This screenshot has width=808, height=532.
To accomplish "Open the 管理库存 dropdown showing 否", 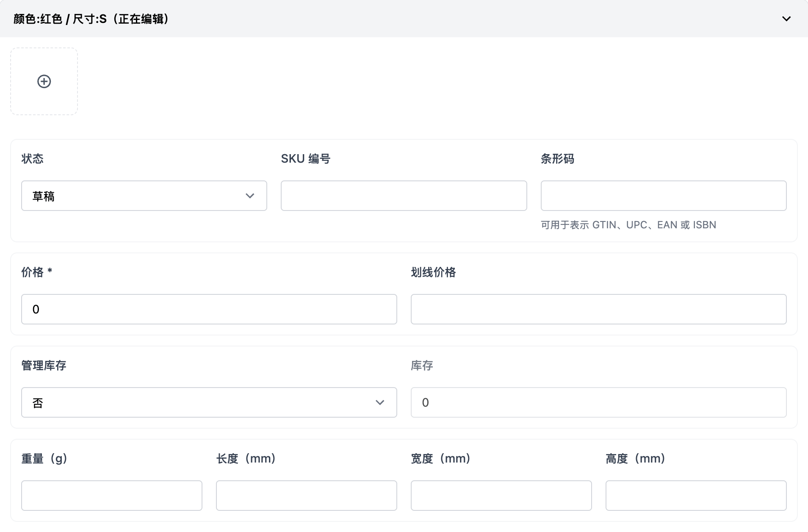I will tap(209, 402).
